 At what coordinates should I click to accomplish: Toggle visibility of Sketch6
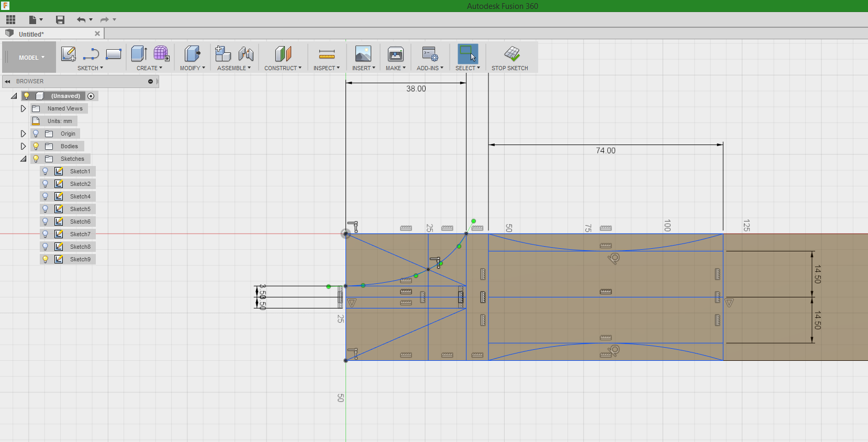(x=45, y=222)
